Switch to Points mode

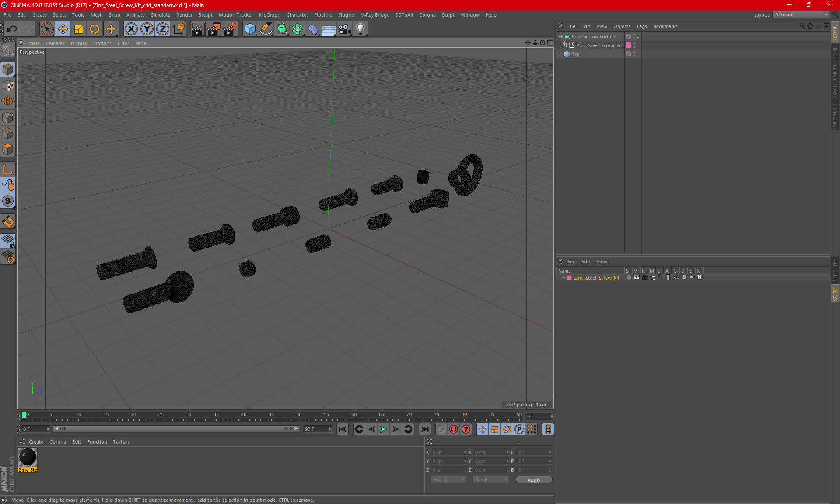click(x=8, y=118)
